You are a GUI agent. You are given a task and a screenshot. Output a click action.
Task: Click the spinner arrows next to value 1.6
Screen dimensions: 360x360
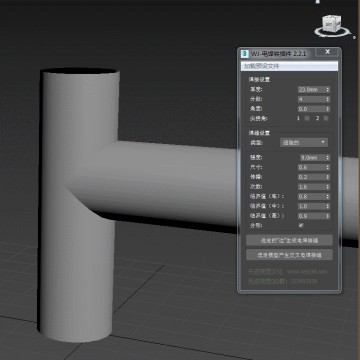click(x=328, y=187)
